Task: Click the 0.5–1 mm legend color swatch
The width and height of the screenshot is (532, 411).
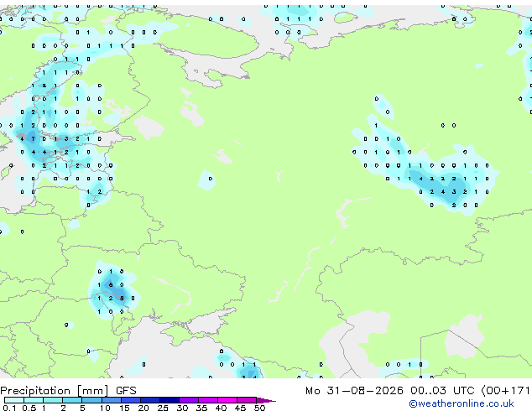Action: click(34, 400)
